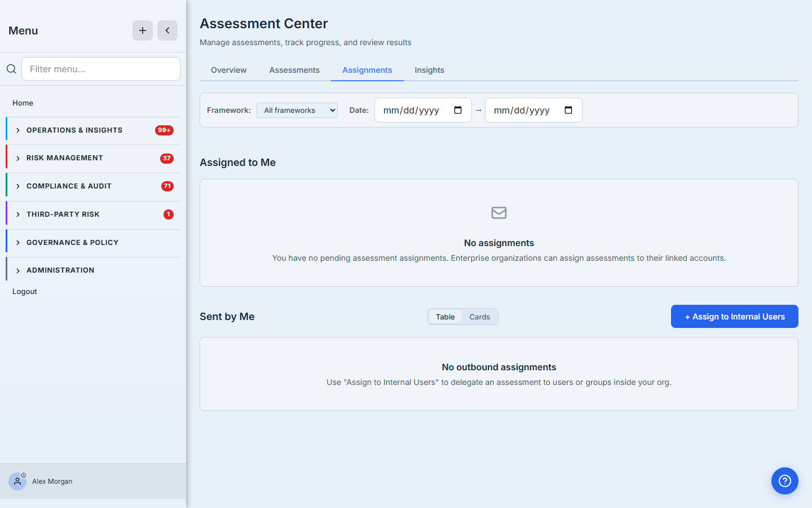
Task: Click the envelope icon in No assignments
Action: [499, 213]
